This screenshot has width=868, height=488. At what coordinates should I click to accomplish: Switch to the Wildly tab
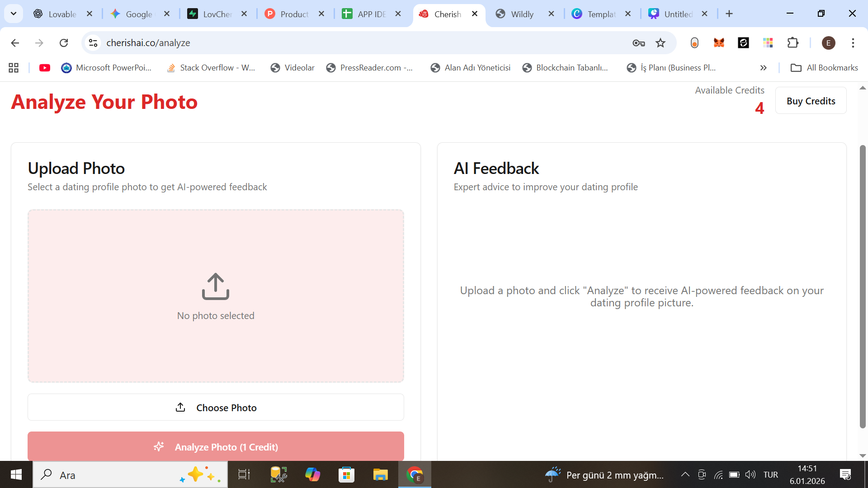pyautogui.click(x=523, y=14)
